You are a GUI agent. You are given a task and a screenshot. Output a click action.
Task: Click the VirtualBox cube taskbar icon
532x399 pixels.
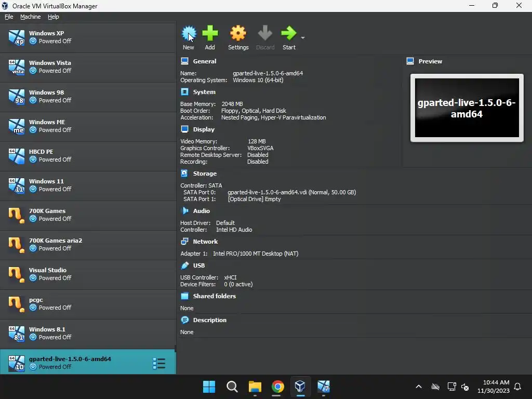[x=300, y=386]
